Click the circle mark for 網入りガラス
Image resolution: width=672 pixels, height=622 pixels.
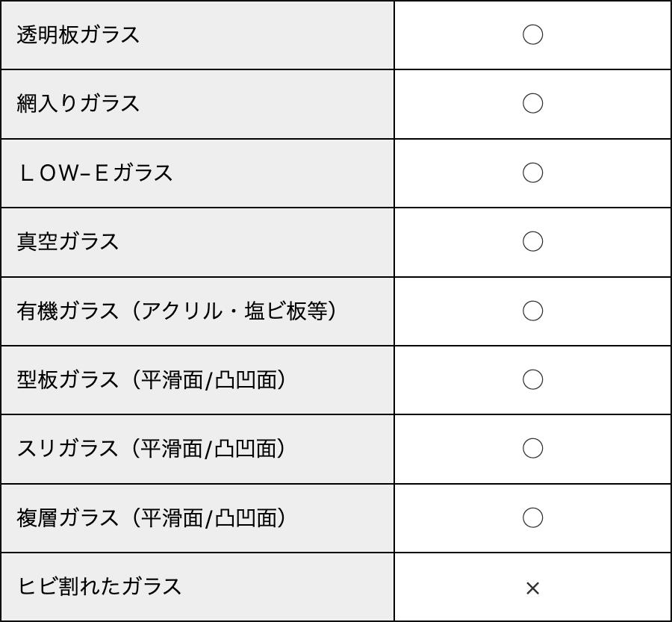click(532, 104)
